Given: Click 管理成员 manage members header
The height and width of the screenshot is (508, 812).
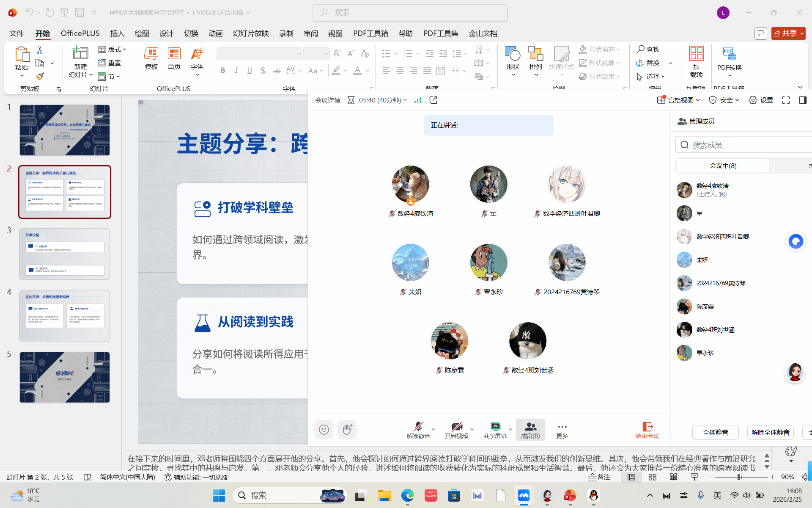Looking at the screenshot, I should (x=696, y=121).
